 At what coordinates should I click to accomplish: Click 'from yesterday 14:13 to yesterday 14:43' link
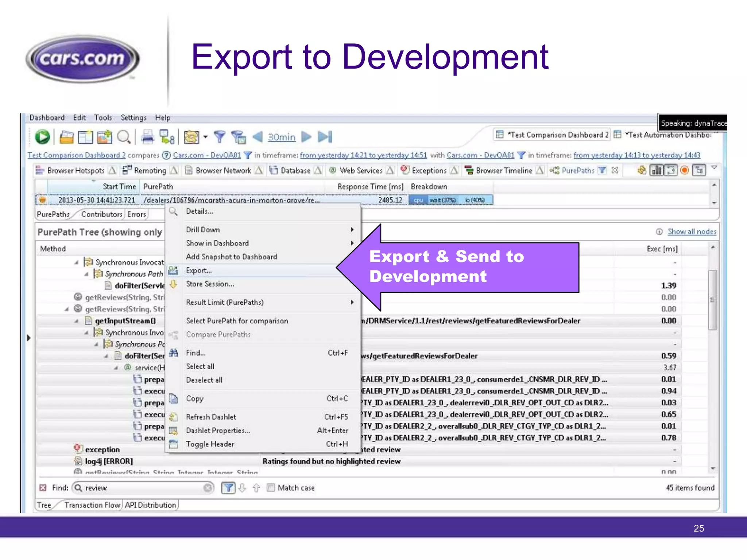click(x=637, y=155)
